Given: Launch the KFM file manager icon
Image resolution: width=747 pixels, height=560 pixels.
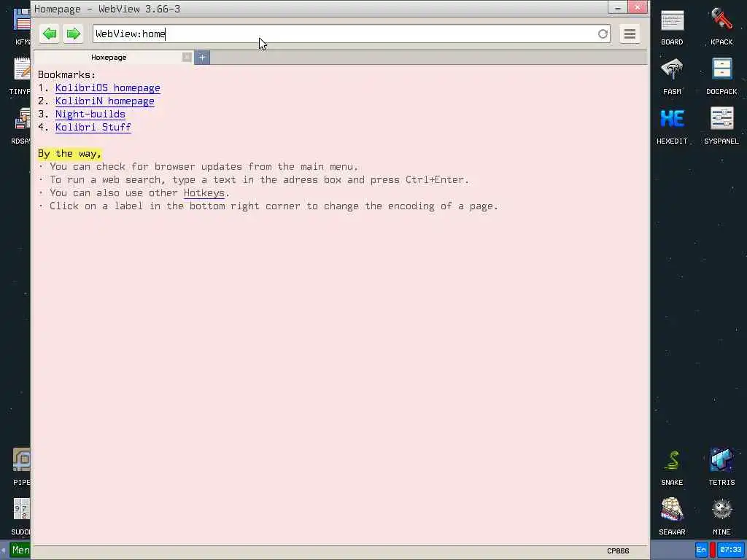Looking at the screenshot, I should (22, 28).
